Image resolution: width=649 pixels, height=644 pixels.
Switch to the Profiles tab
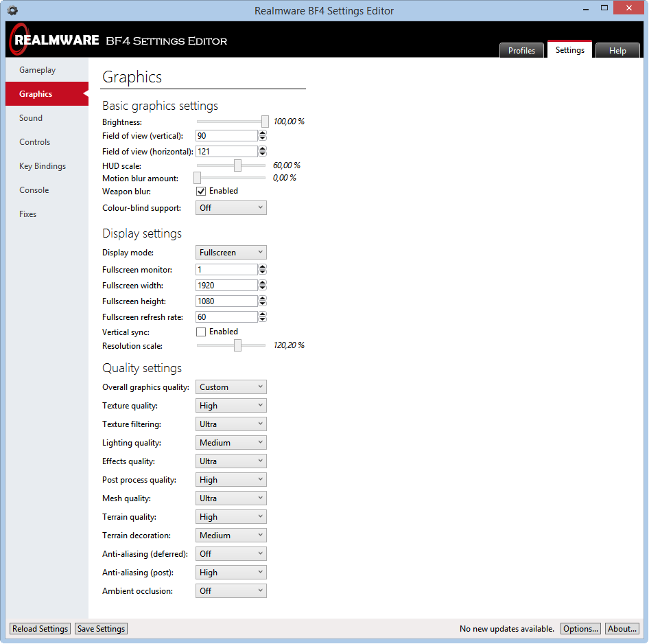(521, 51)
